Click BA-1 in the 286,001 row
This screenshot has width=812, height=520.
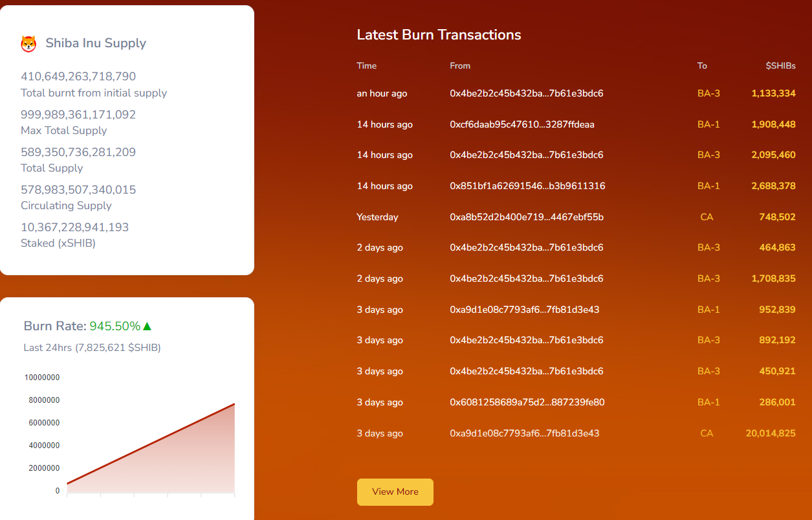click(708, 402)
